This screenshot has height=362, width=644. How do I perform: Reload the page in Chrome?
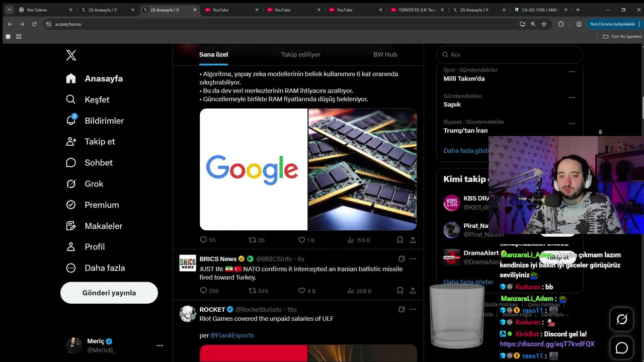(x=34, y=24)
